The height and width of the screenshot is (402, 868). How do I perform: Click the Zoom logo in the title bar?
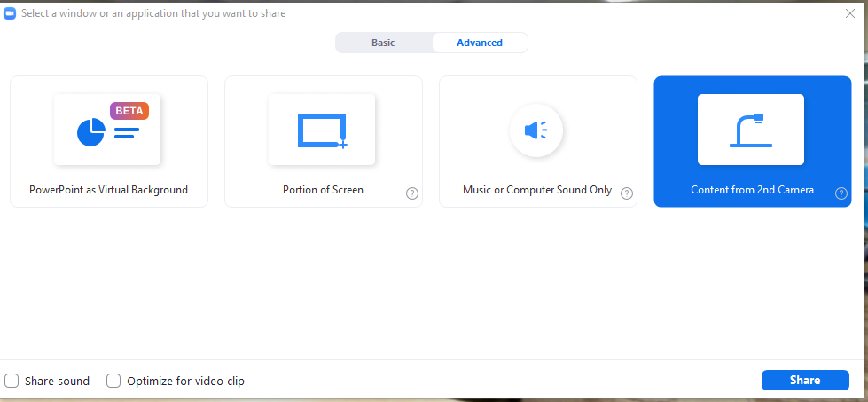pyautogui.click(x=11, y=13)
